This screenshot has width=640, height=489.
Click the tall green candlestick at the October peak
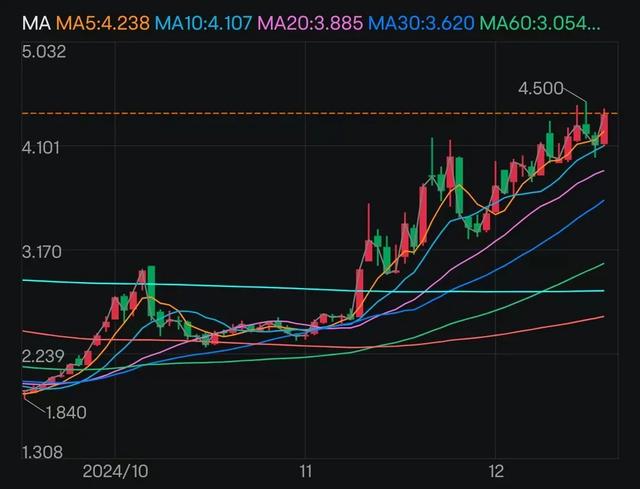(152, 290)
